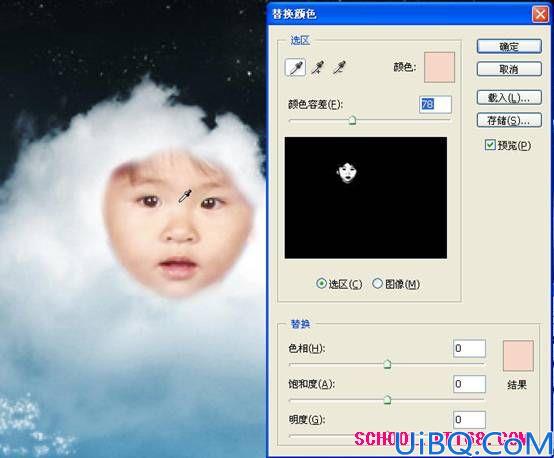This screenshot has height=458, width=554.
Task: Close the 替换颜色 dialog
Action: click(540, 14)
